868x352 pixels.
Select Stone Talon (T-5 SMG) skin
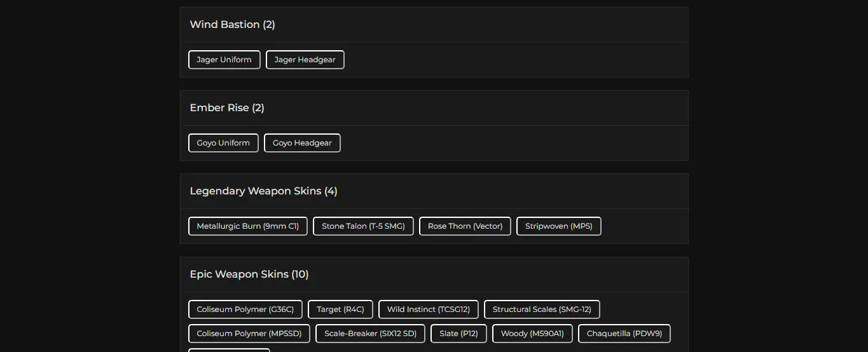tap(363, 226)
